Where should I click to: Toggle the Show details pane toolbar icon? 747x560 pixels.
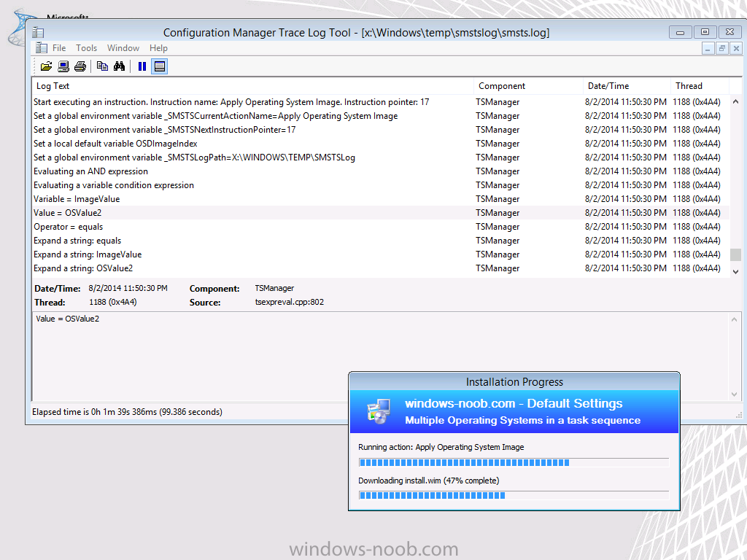(160, 66)
